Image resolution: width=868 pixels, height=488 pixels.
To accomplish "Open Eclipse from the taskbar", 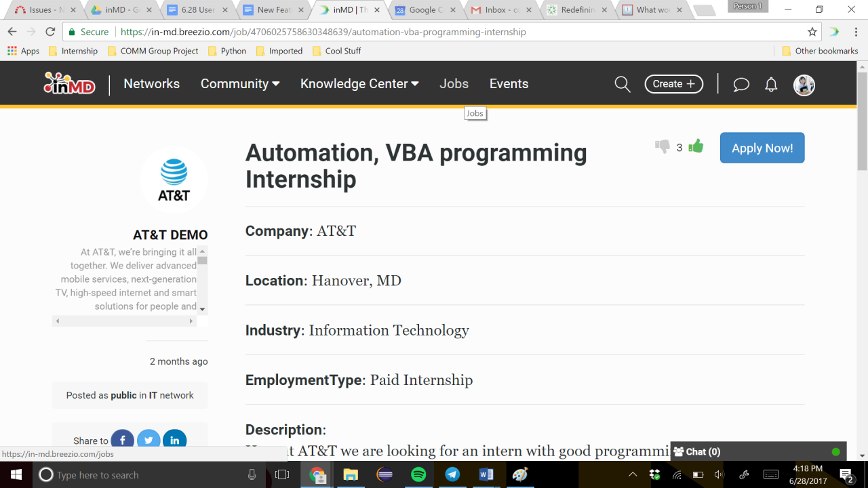I will 384,474.
